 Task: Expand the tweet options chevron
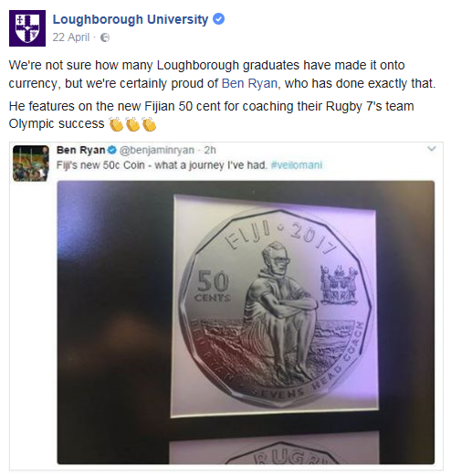(x=432, y=149)
